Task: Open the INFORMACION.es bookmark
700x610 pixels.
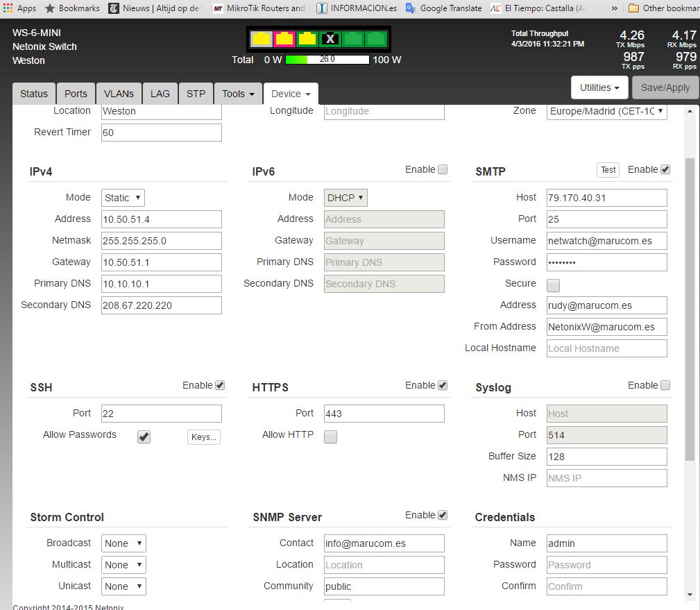Action: [357, 8]
